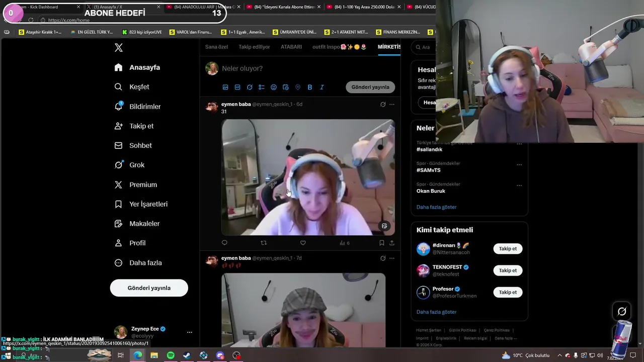Schedule the post with calendar icon
The image size is (644, 362).
point(286,87)
